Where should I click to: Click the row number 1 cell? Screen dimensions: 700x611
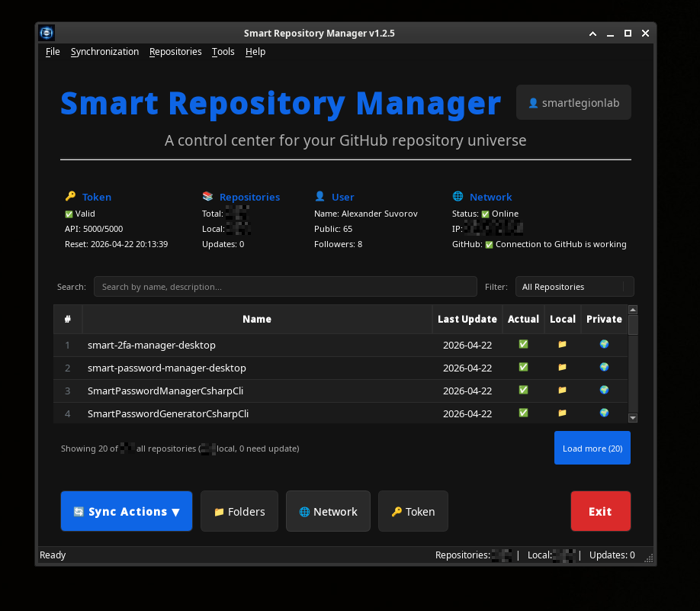pos(67,345)
